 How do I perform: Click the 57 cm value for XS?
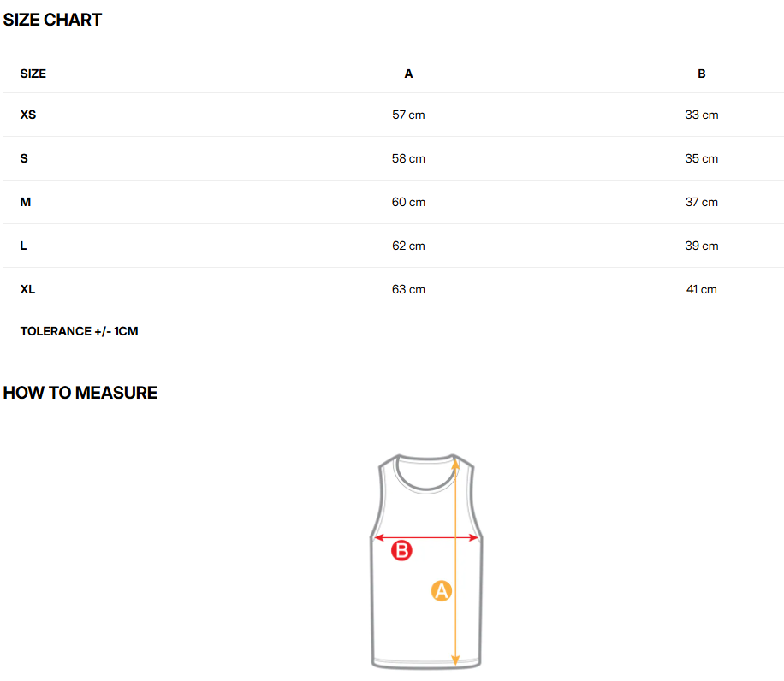click(x=408, y=115)
